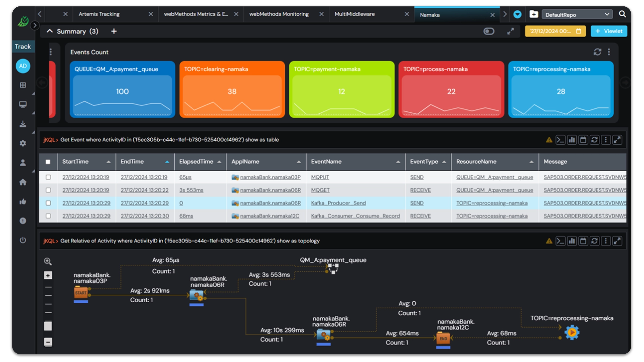Click the warning triangle in event table query bar
This screenshot has width=644, height=362.
[x=549, y=140]
